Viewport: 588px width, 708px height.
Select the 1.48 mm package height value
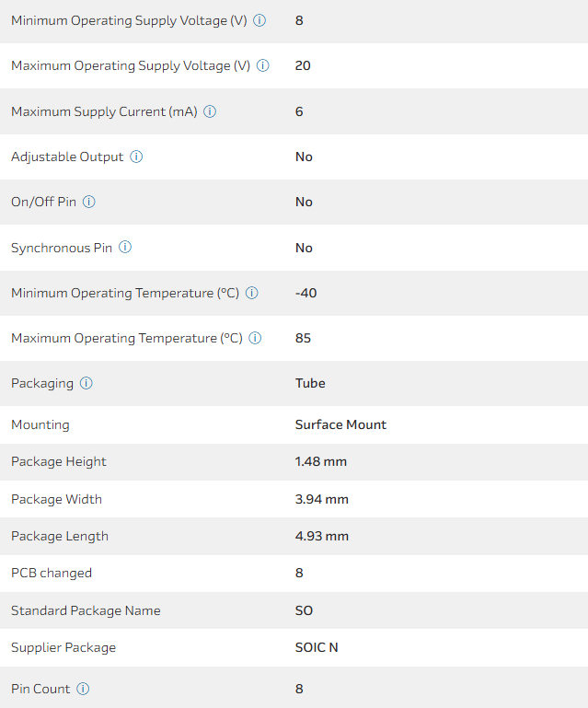coord(321,461)
